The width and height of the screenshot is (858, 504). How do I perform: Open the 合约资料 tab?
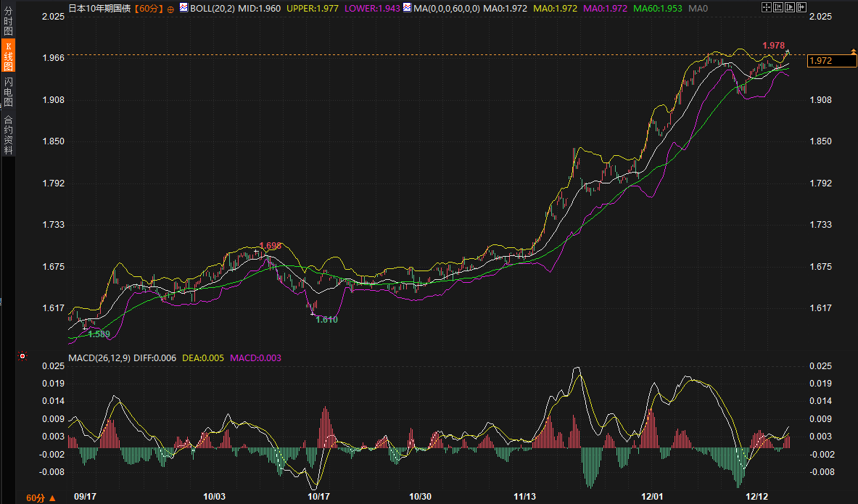(x=9, y=135)
